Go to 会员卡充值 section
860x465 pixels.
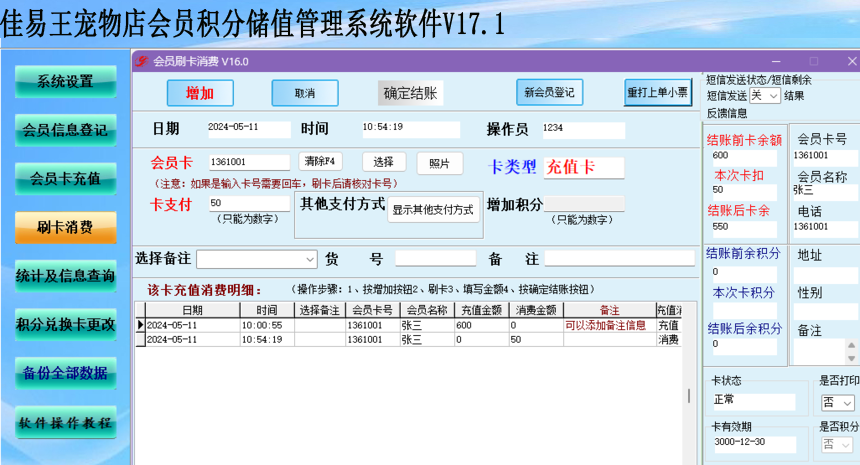pyautogui.click(x=65, y=179)
